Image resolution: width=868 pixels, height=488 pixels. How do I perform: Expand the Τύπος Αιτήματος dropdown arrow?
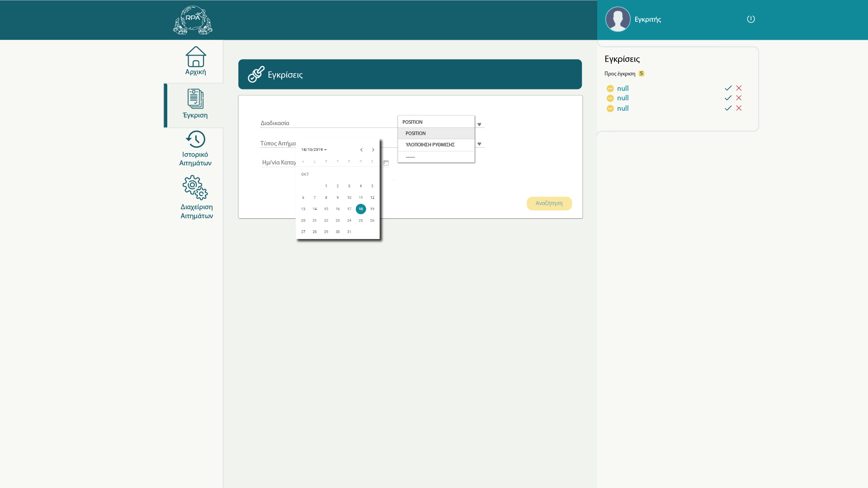[x=479, y=144]
